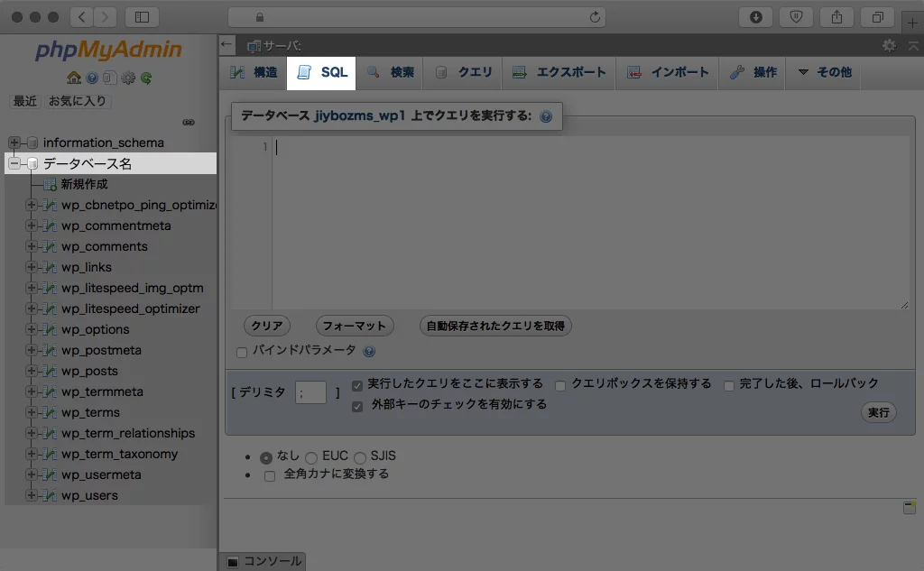Show Safari tab overview icon
Screen dimensions: 924x571
(x=877, y=17)
